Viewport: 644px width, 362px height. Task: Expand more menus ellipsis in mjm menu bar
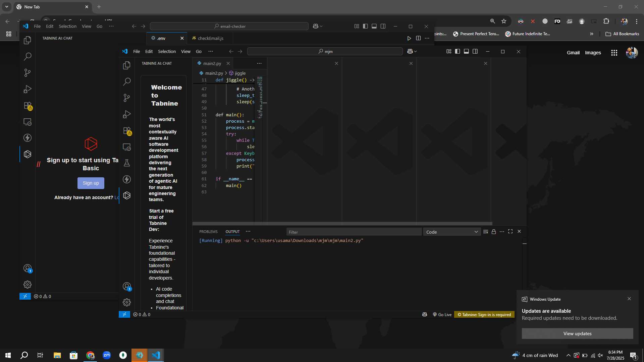pos(211,51)
